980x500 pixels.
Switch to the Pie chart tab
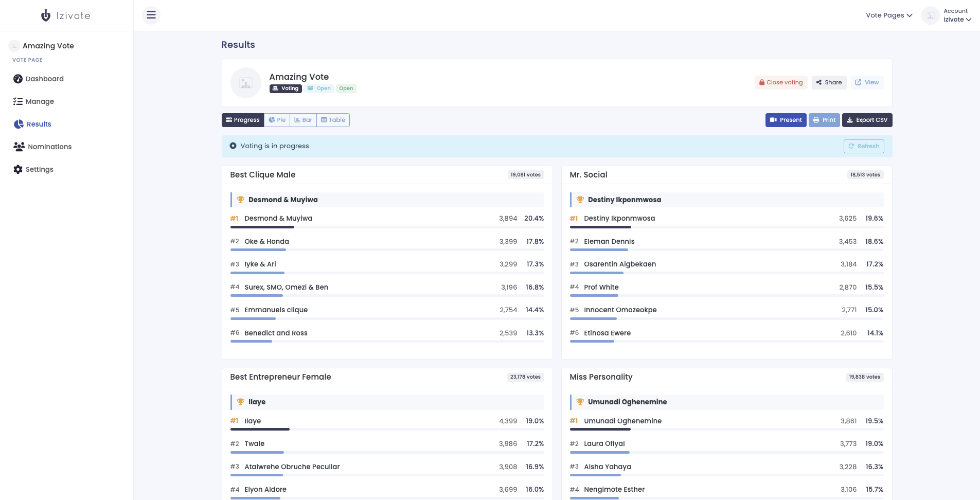(277, 120)
